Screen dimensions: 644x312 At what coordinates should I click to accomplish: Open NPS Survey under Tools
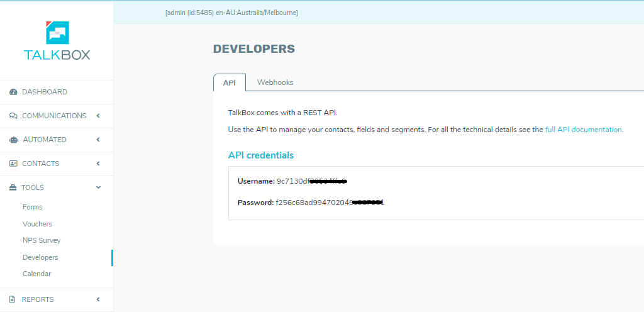(x=42, y=240)
